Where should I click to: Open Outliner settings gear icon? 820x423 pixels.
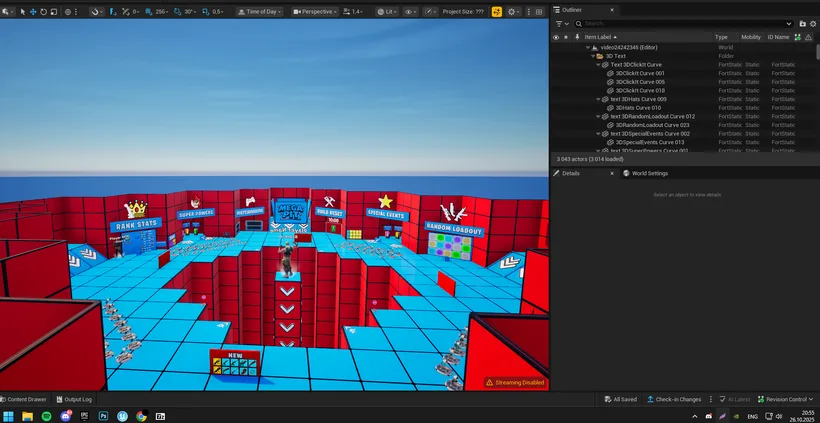813,24
